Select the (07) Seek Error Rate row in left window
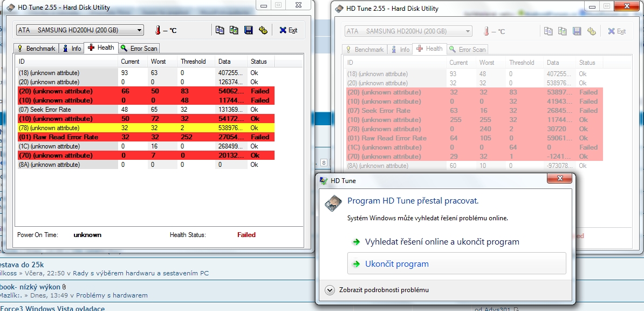Image resolution: width=644 pixels, height=311 pixels. (x=146, y=110)
